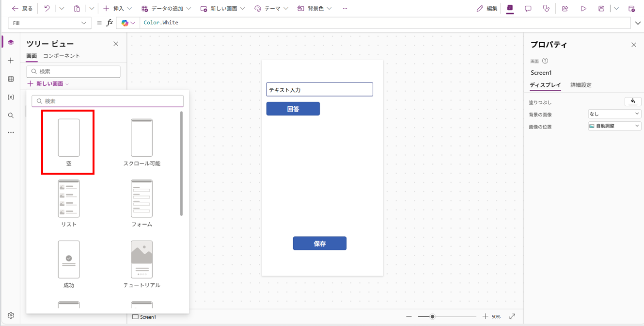Open the tree view layers icon

pos(11,42)
